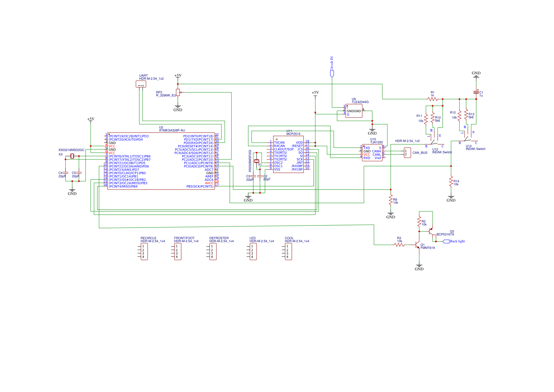Click the HDR-M-2.54_1x2 label above CAN_BUS
This screenshot has width=554, height=392.
(x=407, y=141)
